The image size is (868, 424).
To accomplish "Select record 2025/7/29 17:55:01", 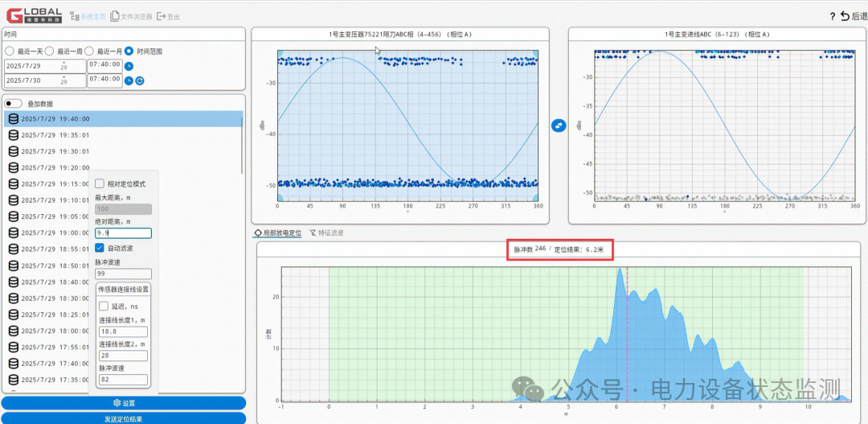I will 48,347.
